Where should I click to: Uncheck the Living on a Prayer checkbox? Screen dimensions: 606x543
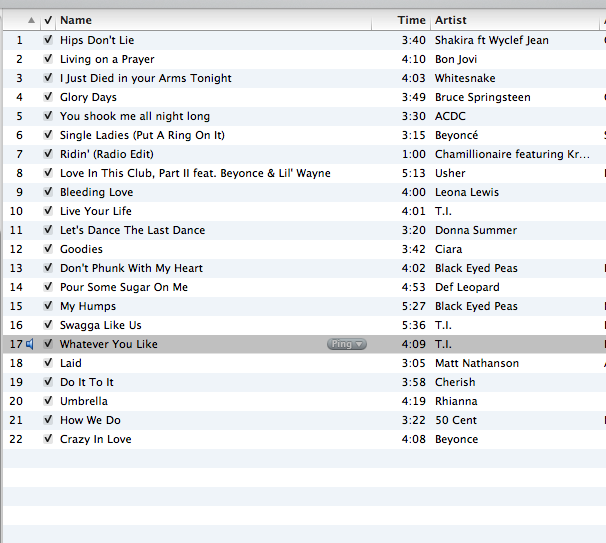click(x=48, y=59)
